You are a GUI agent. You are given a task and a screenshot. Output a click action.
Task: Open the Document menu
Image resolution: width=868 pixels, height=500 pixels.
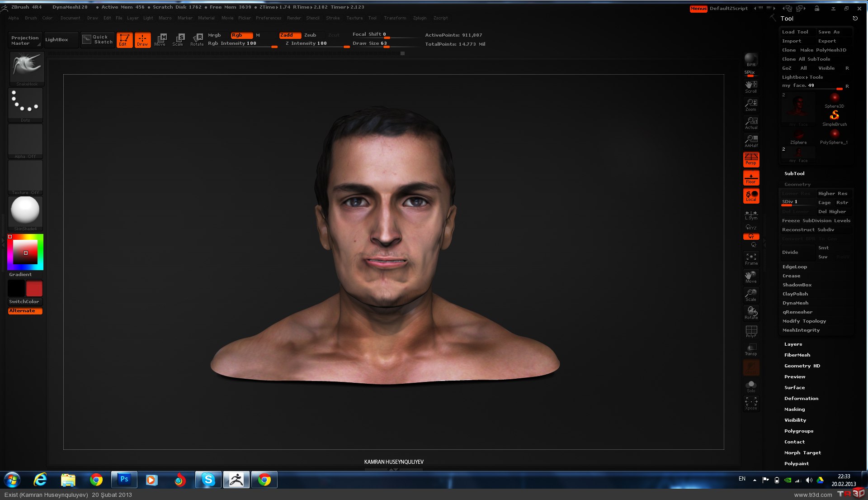(70, 18)
